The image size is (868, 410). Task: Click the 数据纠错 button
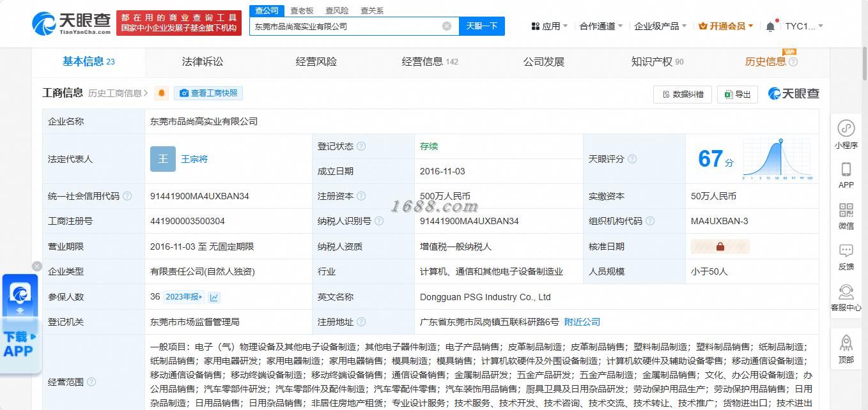(683, 95)
